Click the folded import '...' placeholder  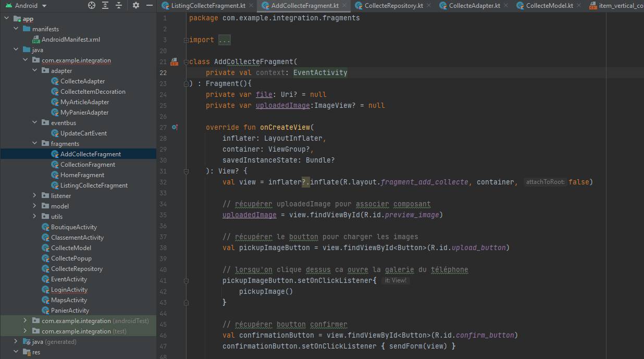pos(225,40)
